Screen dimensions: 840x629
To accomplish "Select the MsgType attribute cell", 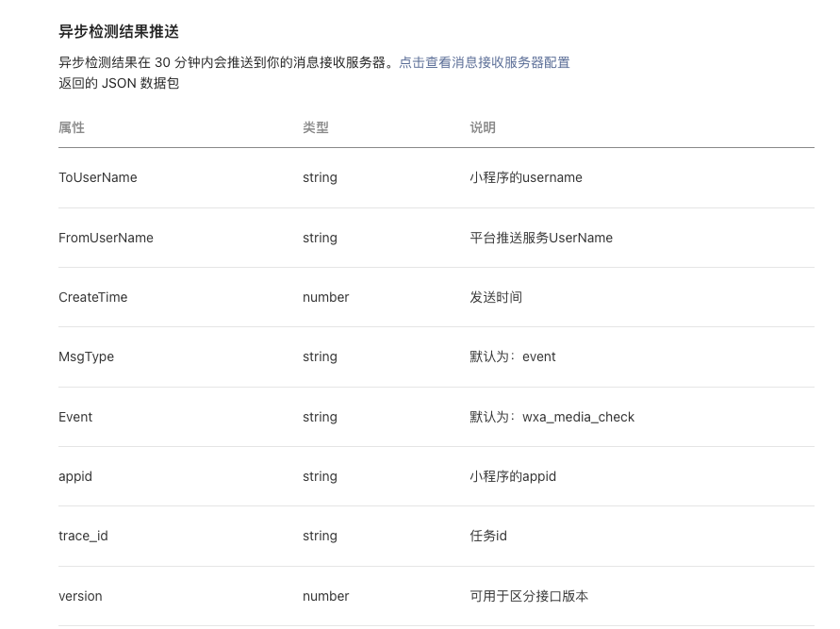I will click(86, 356).
